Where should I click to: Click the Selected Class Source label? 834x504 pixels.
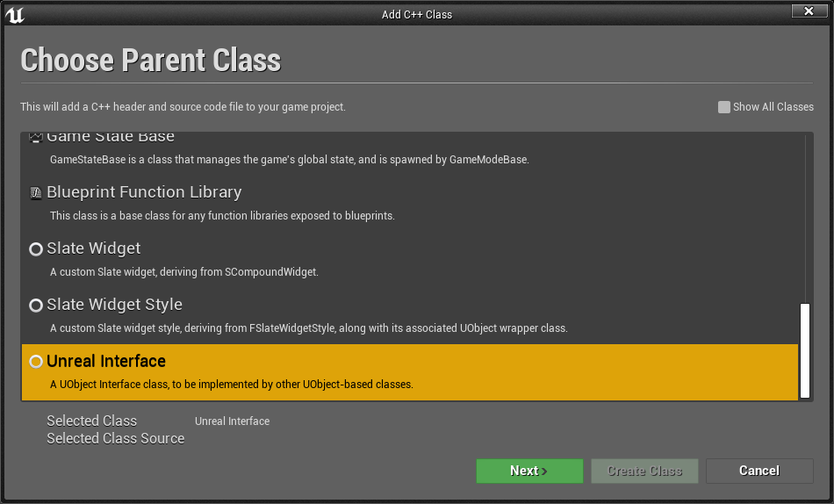tap(115, 438)
